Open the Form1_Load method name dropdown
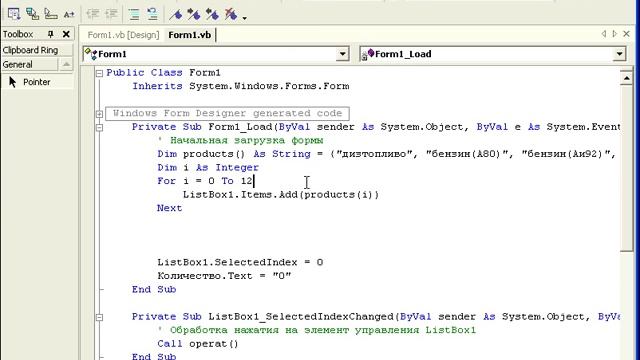This screenshot has width=640, height=360. [620, 54]
